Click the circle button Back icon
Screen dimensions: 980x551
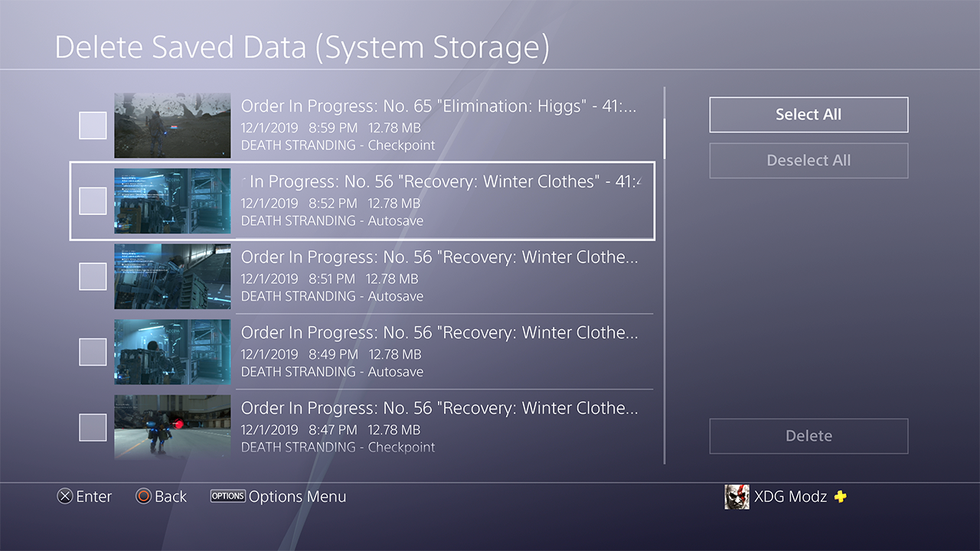(x=143, y=497)
